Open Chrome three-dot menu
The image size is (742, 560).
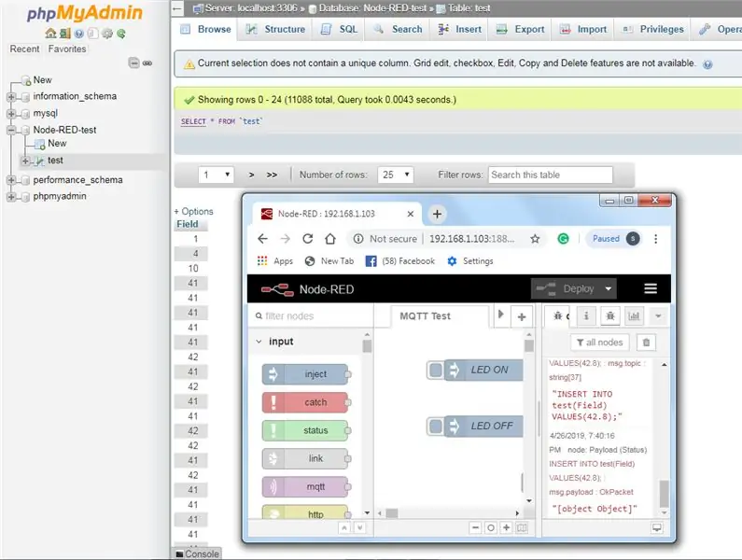point(656,239)
